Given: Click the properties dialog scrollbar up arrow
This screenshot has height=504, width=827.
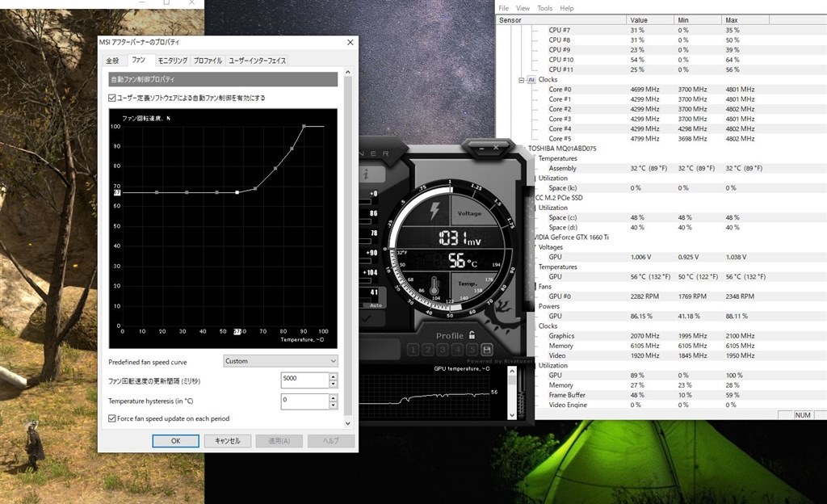Looking at the screenshot, I should click(x=347, y=72).
